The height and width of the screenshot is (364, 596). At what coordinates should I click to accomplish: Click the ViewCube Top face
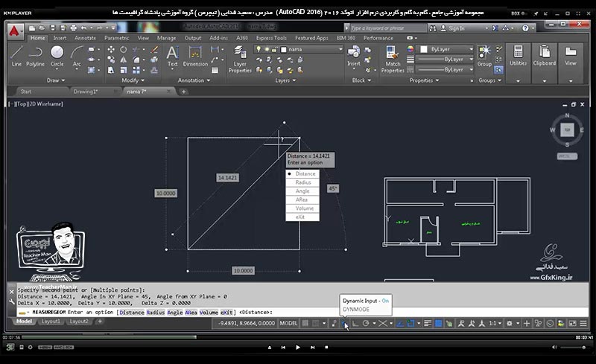(x=567, y=130)
